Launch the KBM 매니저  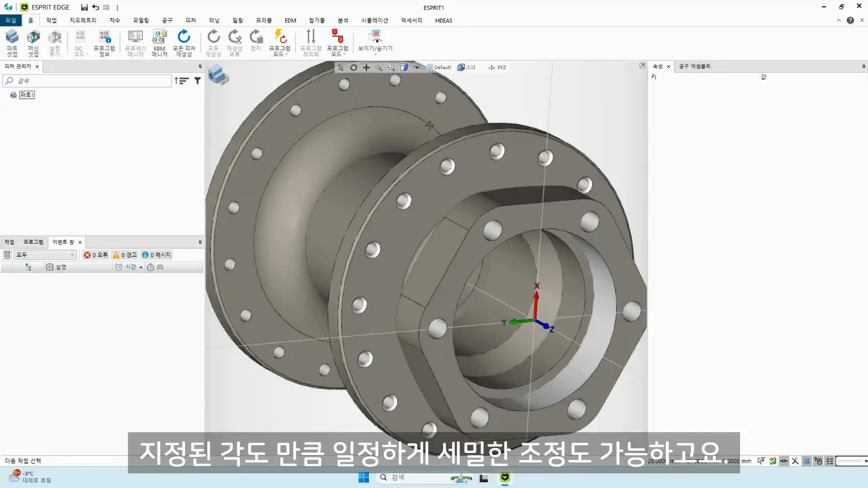tap(159, 43)
